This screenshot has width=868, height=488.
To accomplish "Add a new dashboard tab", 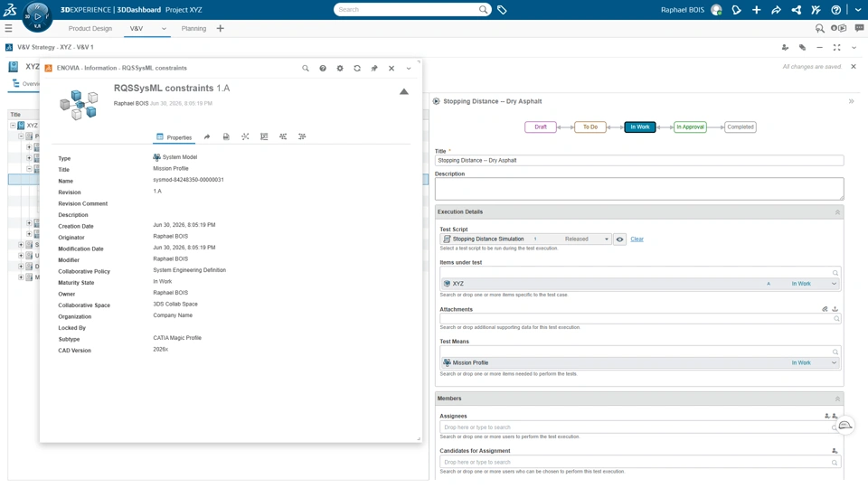I will [221, 28].
